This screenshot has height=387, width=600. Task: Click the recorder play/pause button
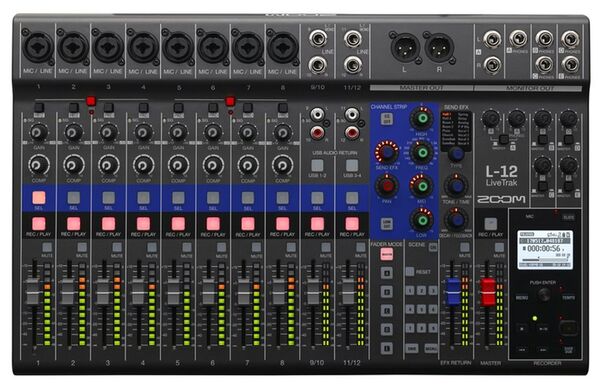543,328
